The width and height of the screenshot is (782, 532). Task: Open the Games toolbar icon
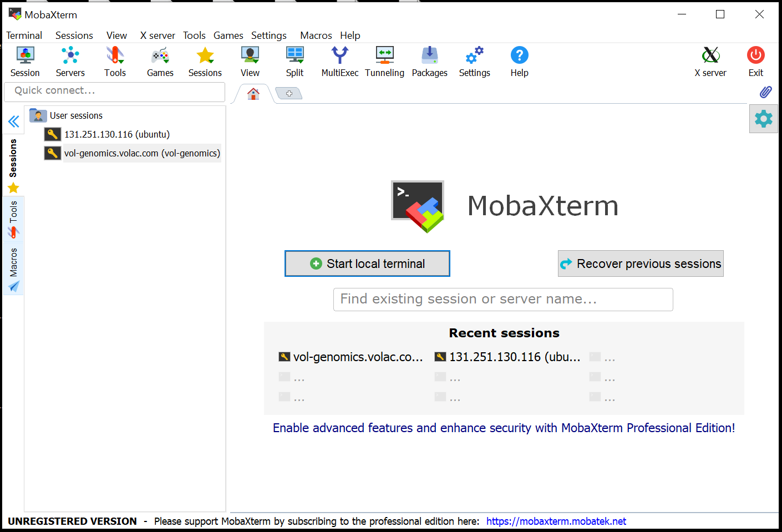pos(160,62)
